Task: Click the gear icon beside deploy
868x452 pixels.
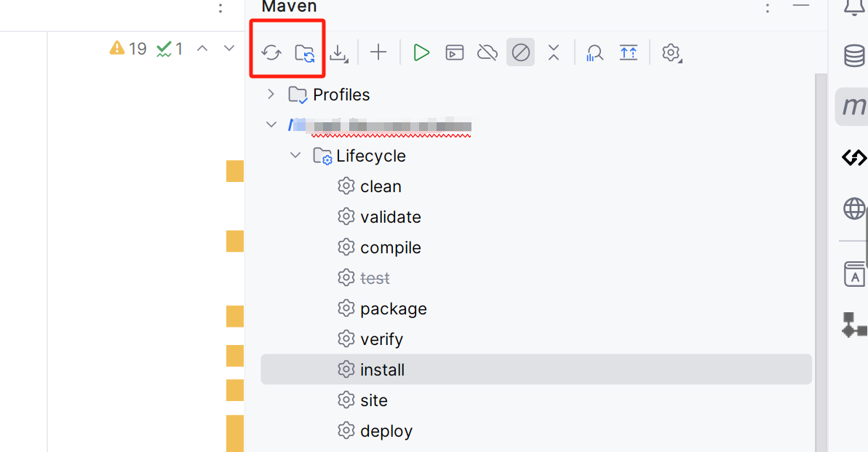Action: coord(346,430)
